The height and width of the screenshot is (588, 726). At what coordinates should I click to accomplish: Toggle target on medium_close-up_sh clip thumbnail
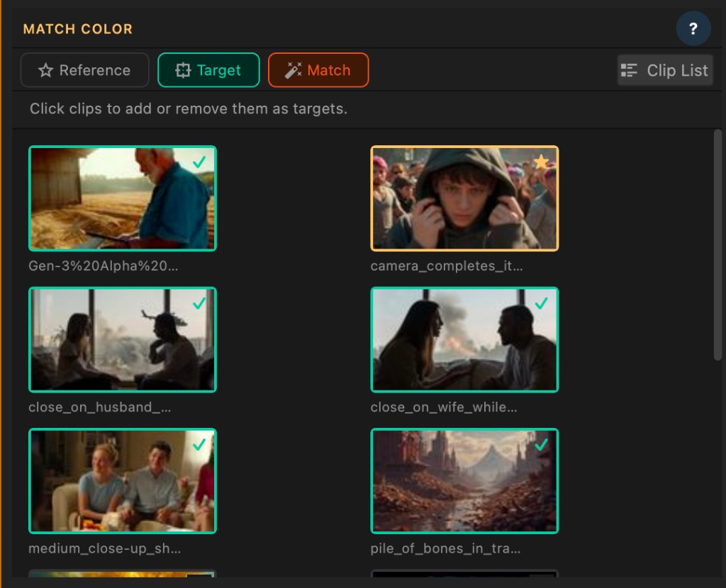click(x=123, y=480)
